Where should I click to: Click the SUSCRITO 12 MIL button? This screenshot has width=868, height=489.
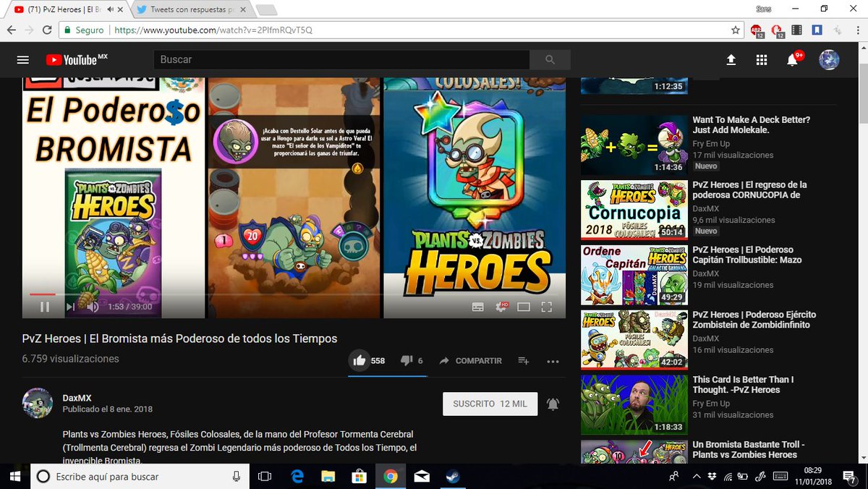[x=490, y=404]
